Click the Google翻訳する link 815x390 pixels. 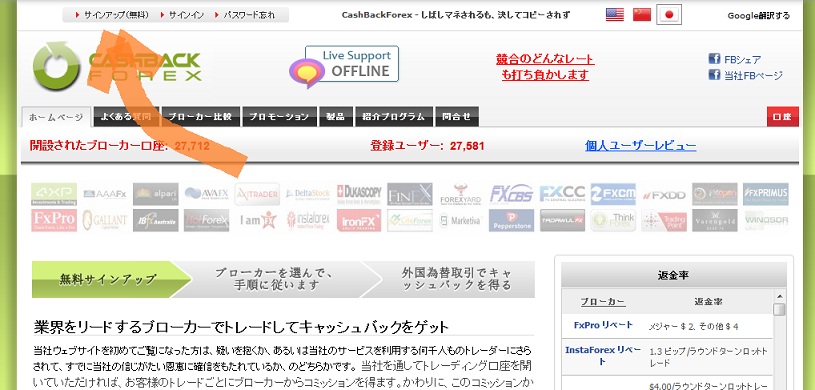[758, 16]
